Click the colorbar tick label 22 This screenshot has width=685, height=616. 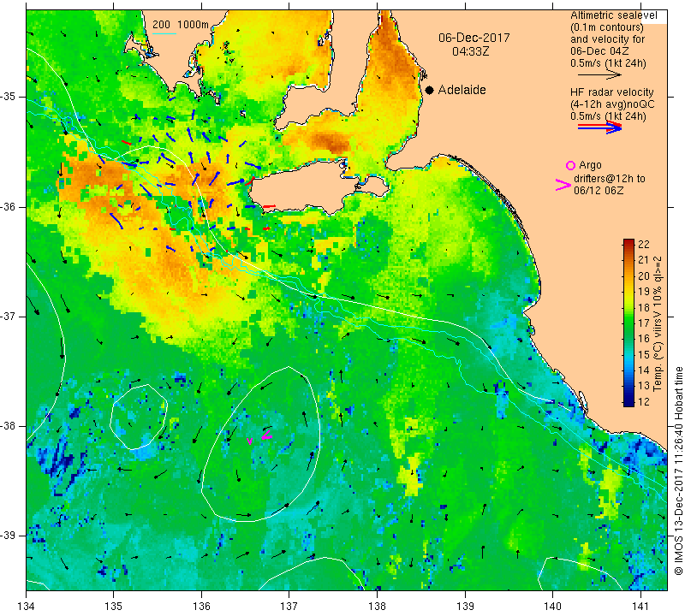pyautogui.click(x=644, y=245)
